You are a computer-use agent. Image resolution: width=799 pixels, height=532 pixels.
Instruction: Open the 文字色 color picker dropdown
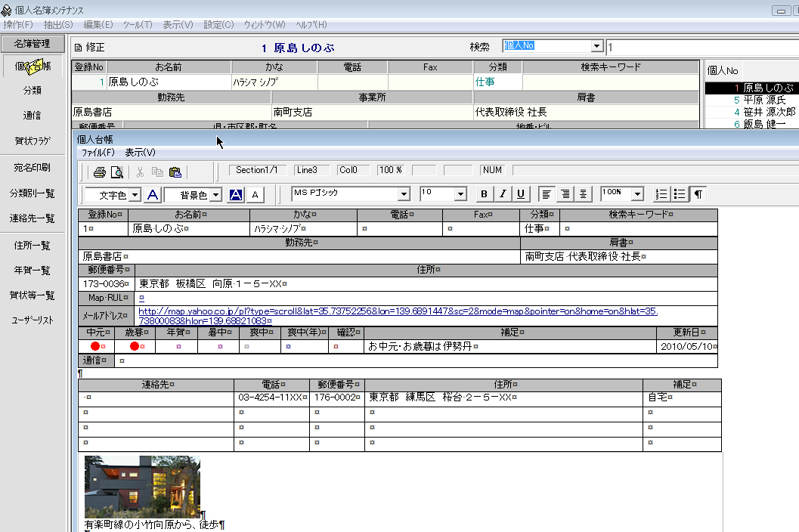tap(135, 195)
